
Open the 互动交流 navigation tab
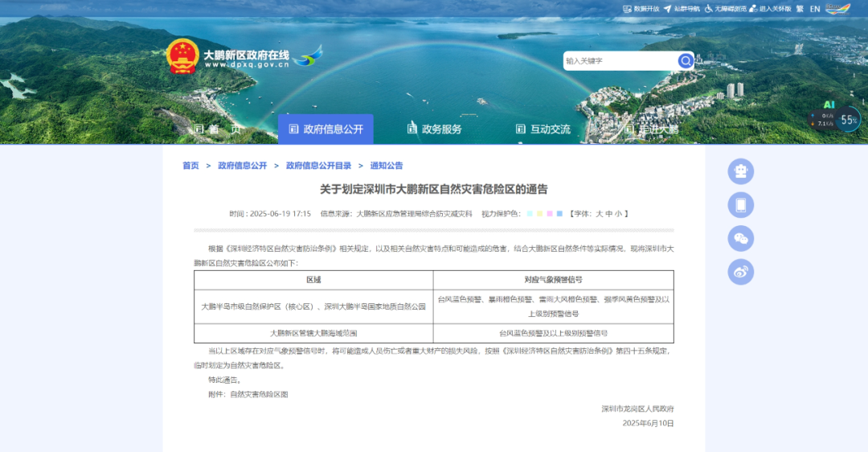pos(543,129)
